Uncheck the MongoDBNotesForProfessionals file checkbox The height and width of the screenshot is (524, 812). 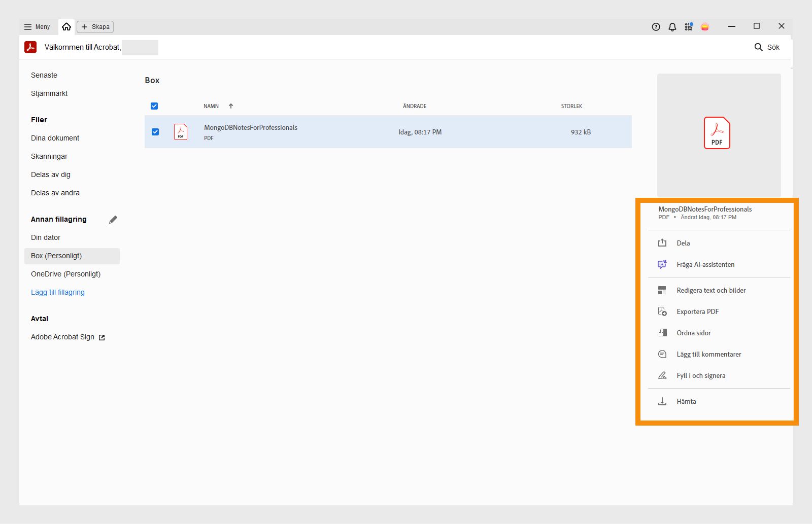tap(155, 132)
